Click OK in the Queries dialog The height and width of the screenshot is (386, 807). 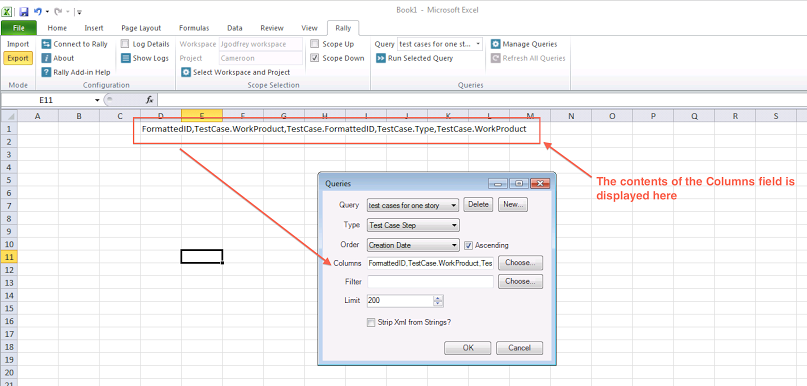468,348
